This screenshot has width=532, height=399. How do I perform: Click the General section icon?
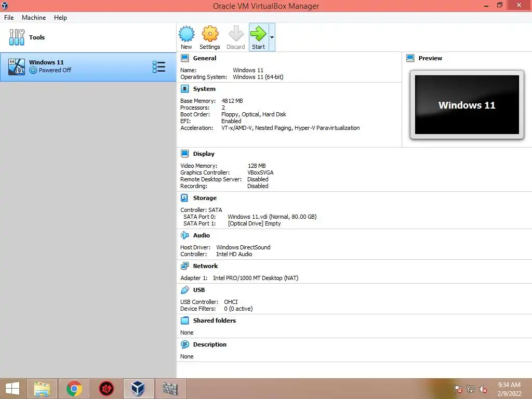pos(185,58)
